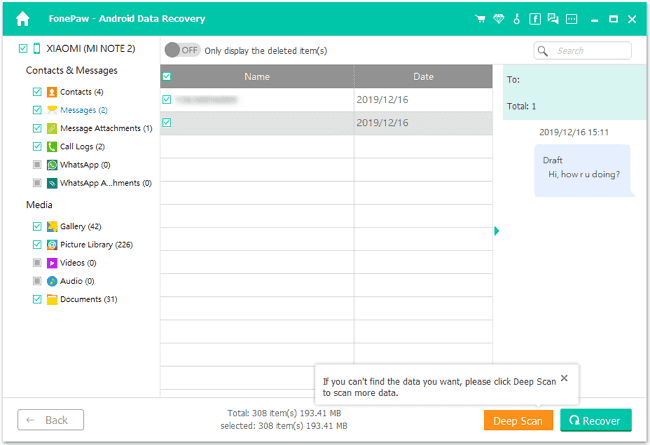Click the Gallery category icon
The width and height of the screenshot is (650, 445).
click(x=52, y=226)
